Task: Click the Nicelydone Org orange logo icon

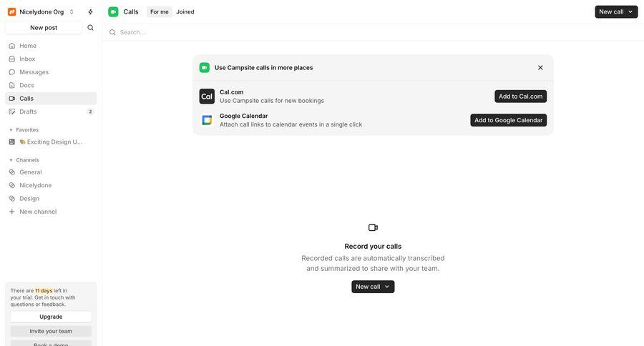Action: click(12, 12)
